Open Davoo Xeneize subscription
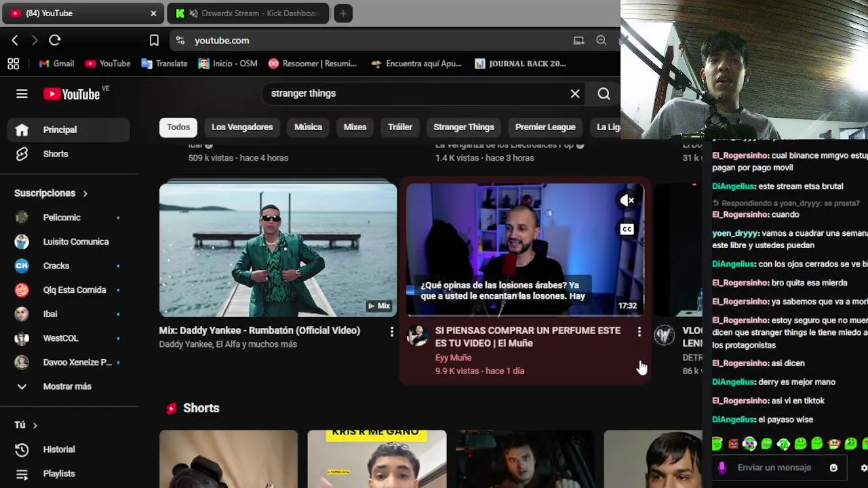 (68, 363)
